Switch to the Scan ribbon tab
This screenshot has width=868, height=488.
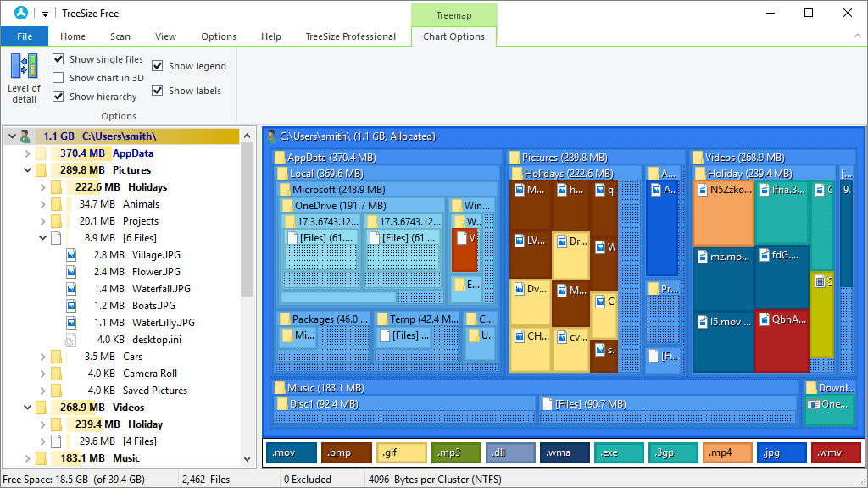click(x=120, y=36)
